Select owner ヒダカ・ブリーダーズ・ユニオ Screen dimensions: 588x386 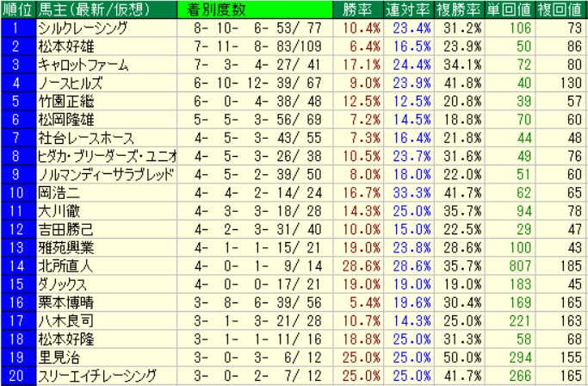click(x=108, y=156)
